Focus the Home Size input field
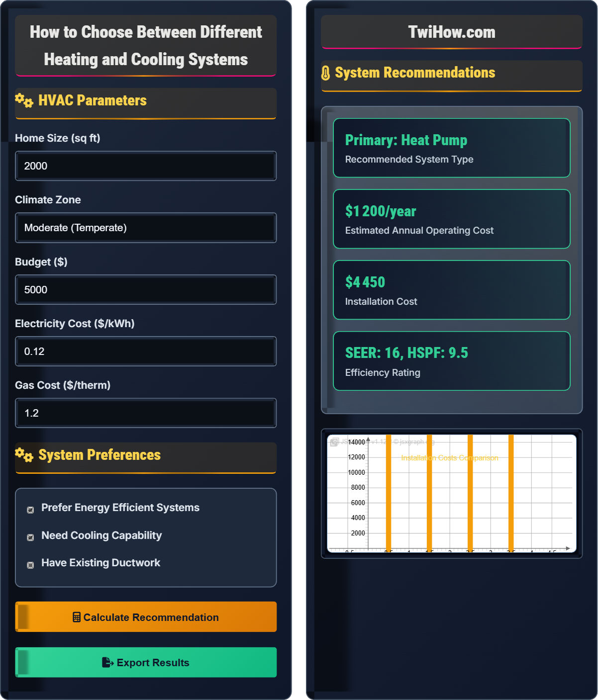The image size is (598, 700). tap(146, 166)
